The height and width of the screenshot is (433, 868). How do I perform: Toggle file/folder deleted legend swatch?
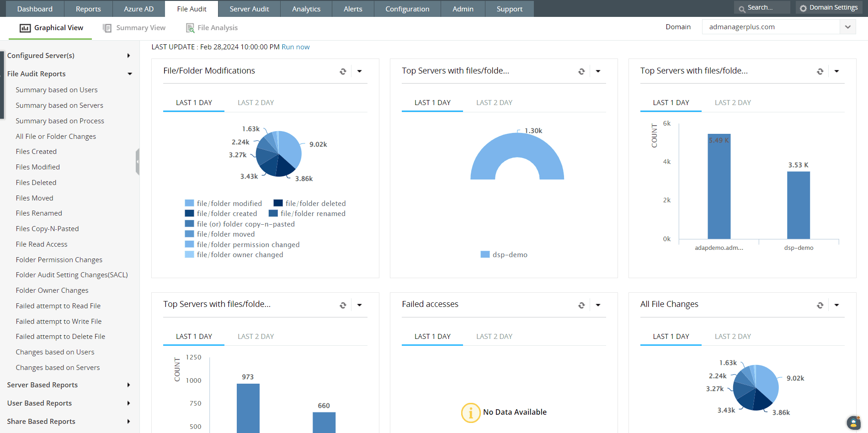pyautogui.click(x=278, y=203)
